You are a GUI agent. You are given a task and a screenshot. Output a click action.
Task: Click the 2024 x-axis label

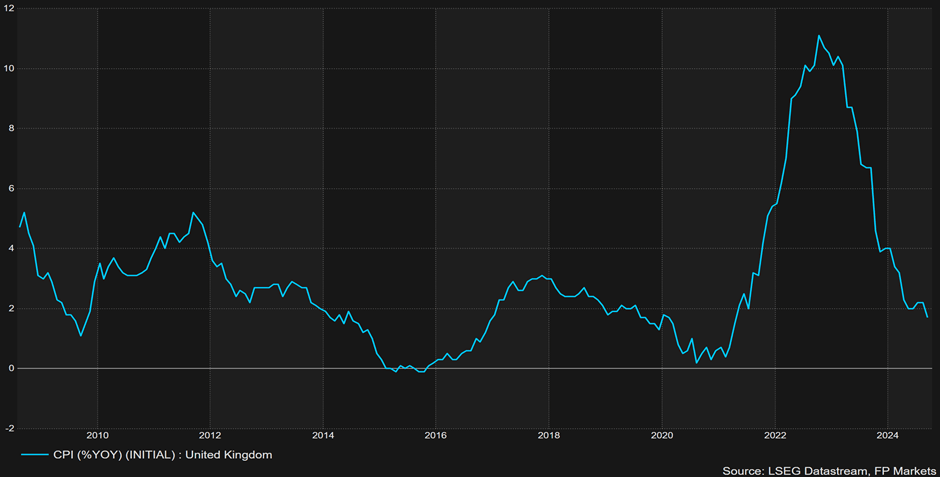(x=887, y=434)
